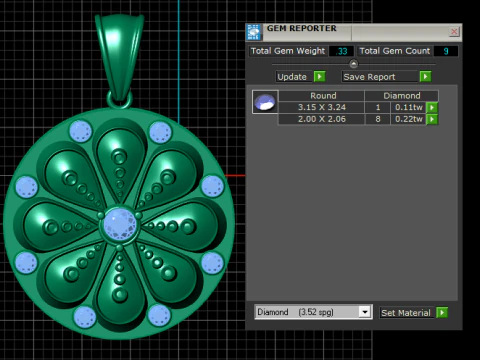The height and width of the screenshot is (360, 480).
Task: Select the 2.00 X 2.06 size row
Action: click(321, 119)
